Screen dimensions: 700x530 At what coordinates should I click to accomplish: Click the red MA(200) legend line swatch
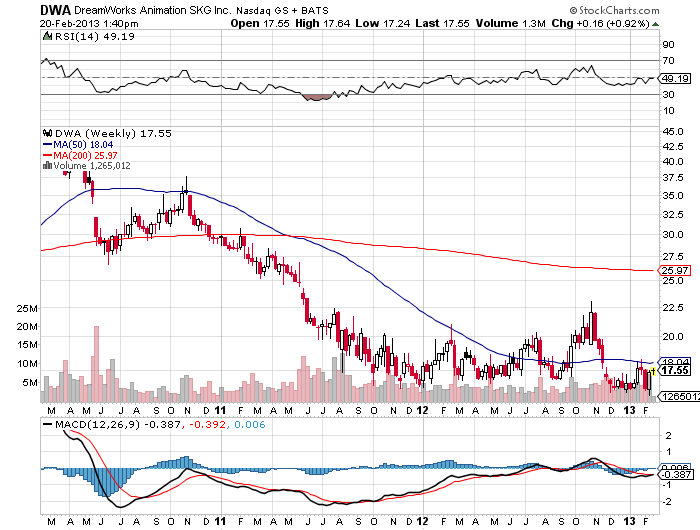47,155
